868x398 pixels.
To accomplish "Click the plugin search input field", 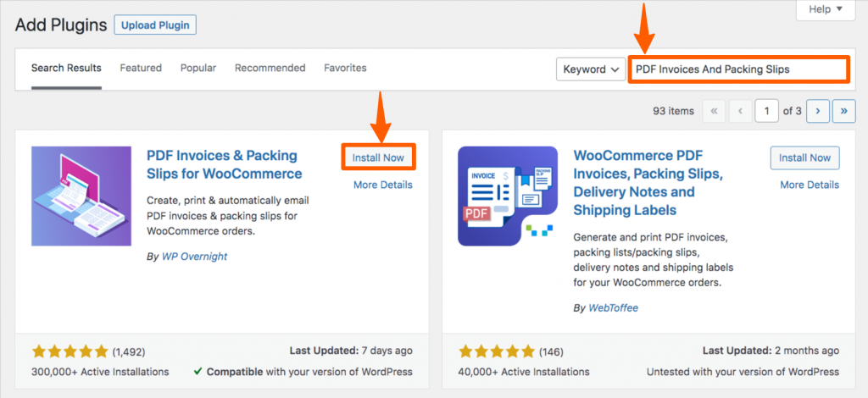I will (738, 69).
